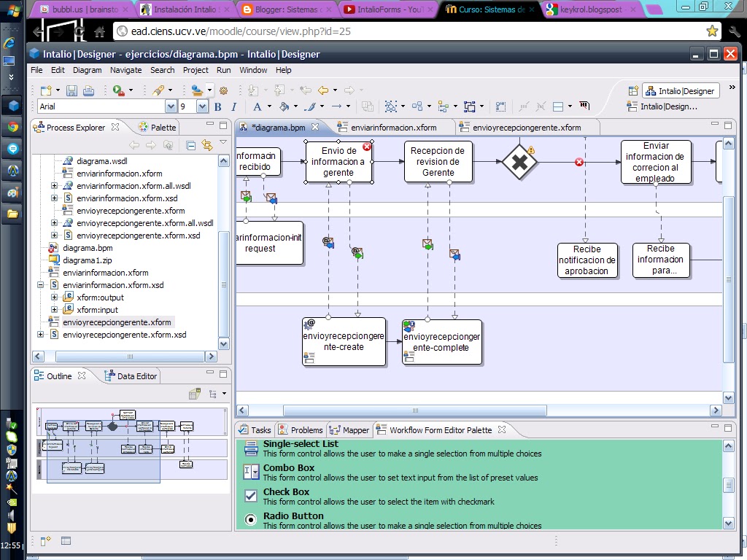
Task: Select the exclusive gateway X diamond
Action: (519, 163)
